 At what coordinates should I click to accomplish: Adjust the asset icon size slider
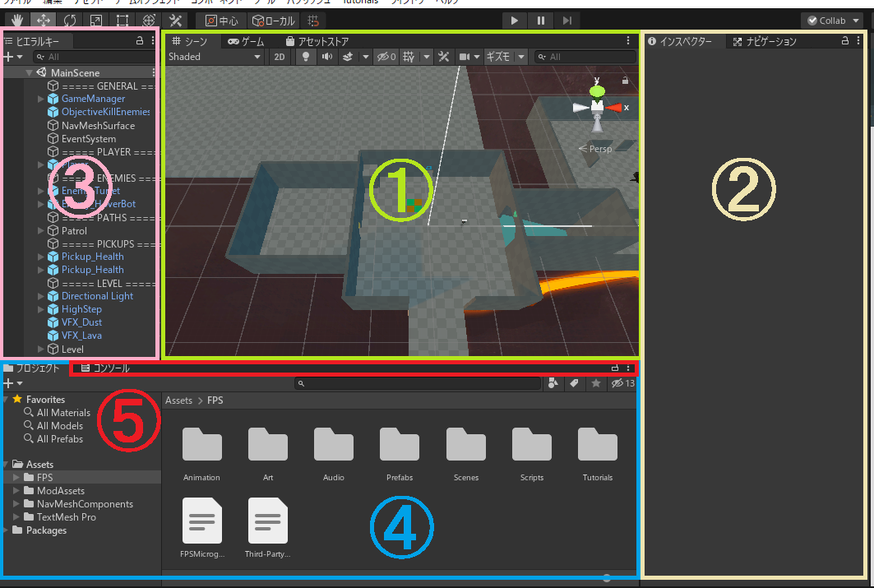[x=607, y=578]
